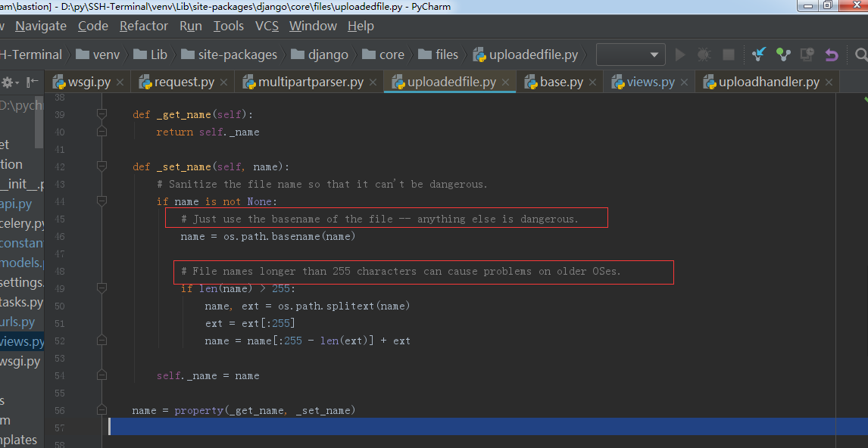Image resolution: width=868 pixels, height=448 pixels.
Task: Click the folder icon next to the core breadcrumb
Action: click(369, 54)
